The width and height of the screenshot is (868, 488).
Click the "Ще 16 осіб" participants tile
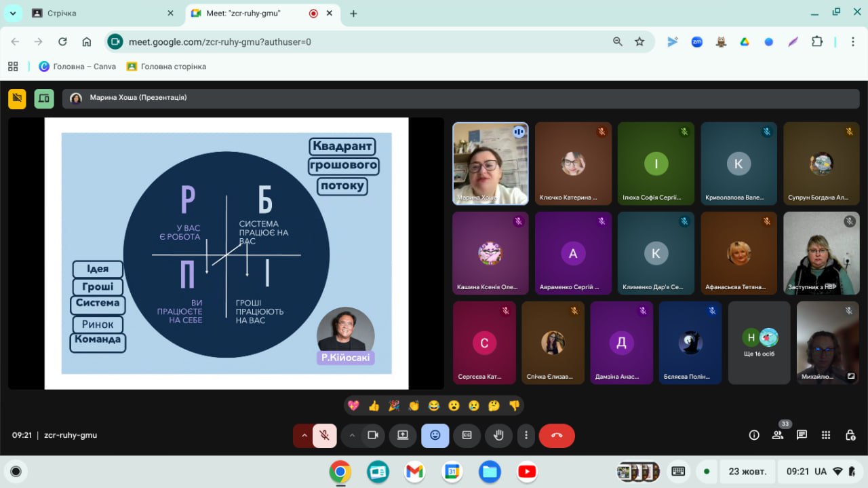point(759,343)
